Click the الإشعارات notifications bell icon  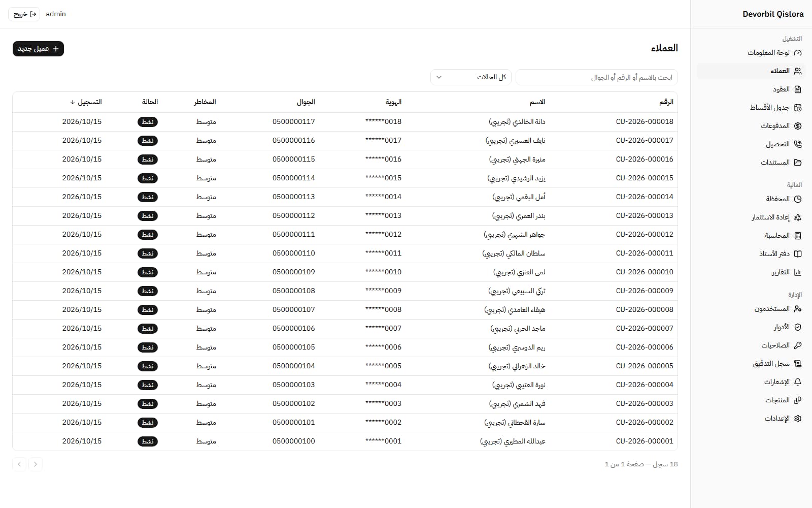[x=798, y=382]
